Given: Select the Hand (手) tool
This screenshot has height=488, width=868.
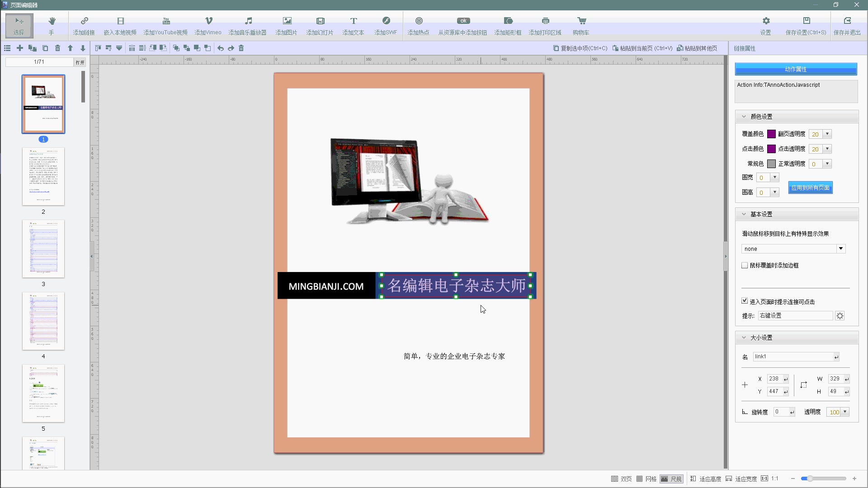Looking at the screenshot, I should (52, 25).
